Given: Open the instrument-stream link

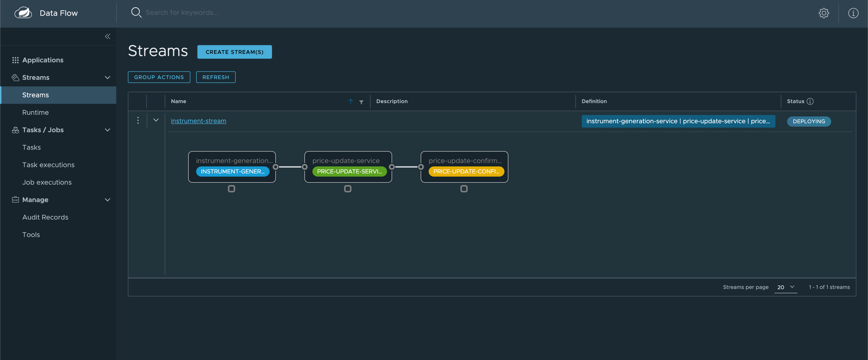Looking at the screenshot, I should pos(198,121).
